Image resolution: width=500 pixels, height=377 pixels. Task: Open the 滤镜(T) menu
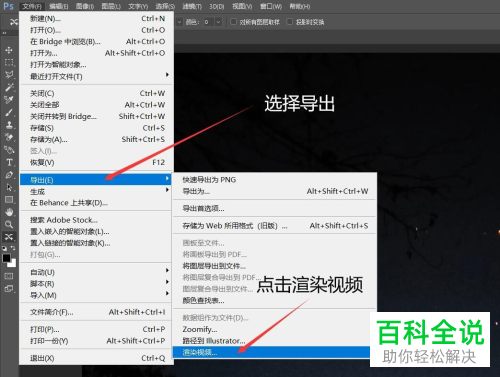pos(192,6)
